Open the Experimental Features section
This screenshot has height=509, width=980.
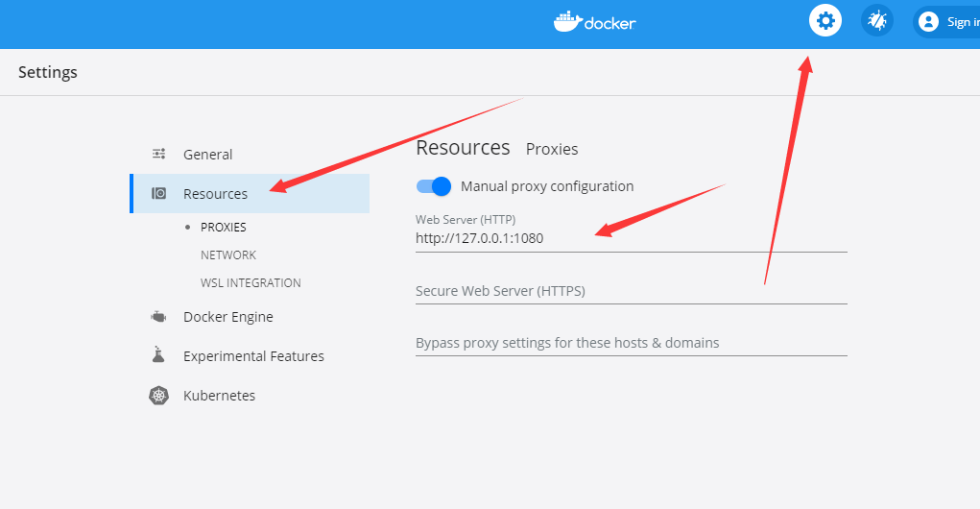[x=254, y=356]
